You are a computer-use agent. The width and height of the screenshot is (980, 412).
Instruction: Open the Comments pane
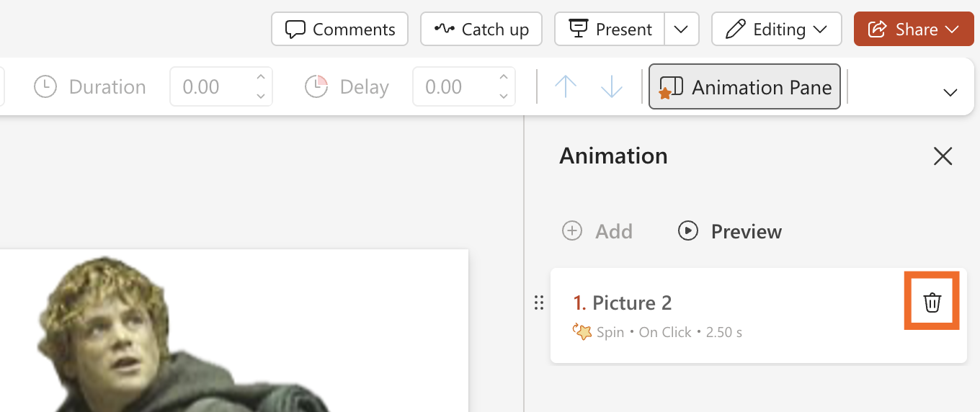339,29
